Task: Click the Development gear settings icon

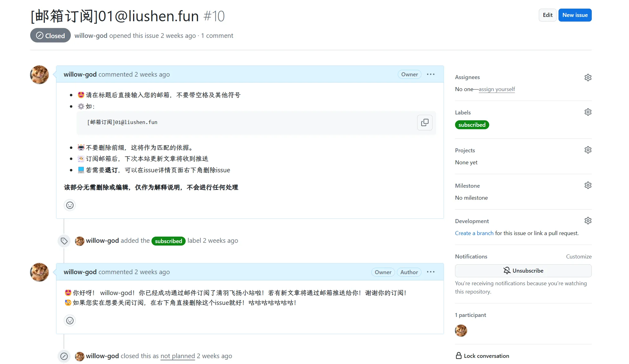Action: tap(588, 221)
